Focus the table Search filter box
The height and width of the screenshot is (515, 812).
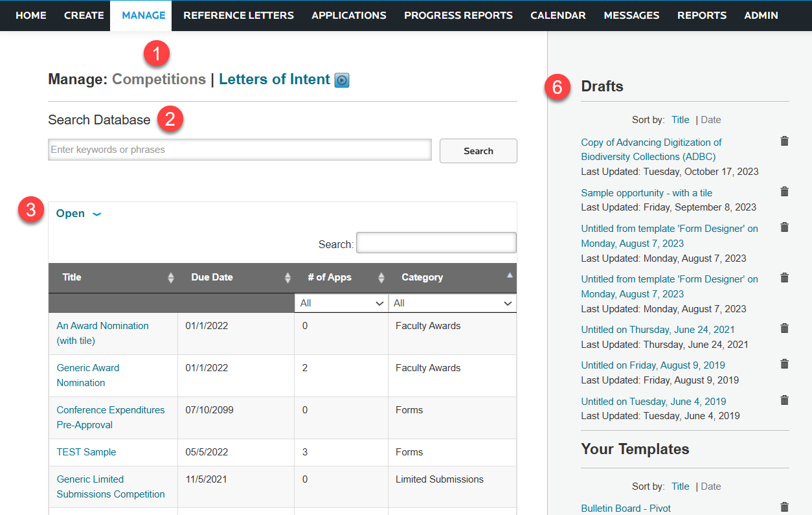(x=436, y=243)
